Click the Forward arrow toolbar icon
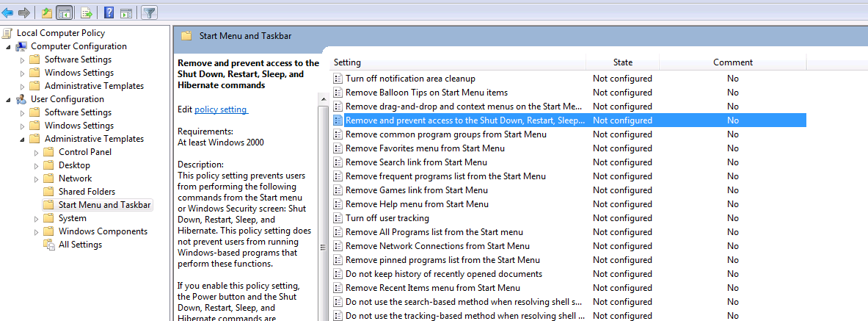868x321 pixels. 23,12
